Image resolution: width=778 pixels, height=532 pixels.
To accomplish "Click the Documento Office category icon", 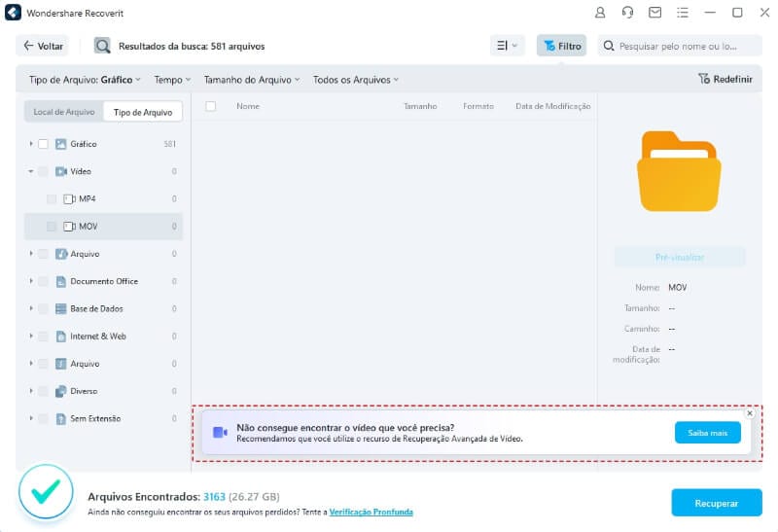I will coord(60,281).
